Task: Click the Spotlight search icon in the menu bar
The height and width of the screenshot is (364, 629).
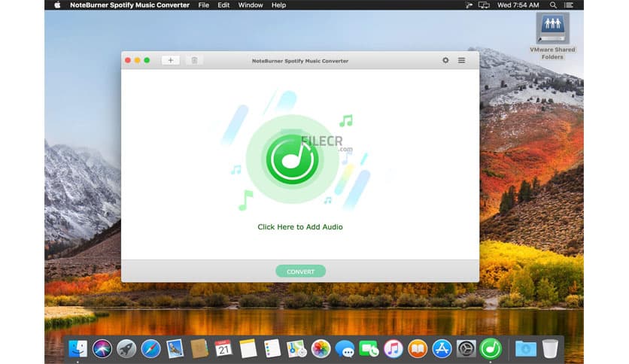Action: [x=553, y=5]
